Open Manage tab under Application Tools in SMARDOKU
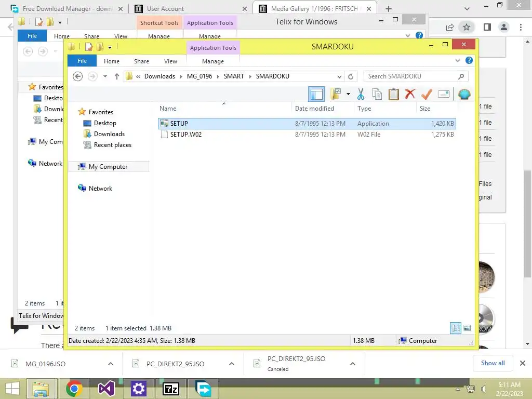 click(212, 61)
